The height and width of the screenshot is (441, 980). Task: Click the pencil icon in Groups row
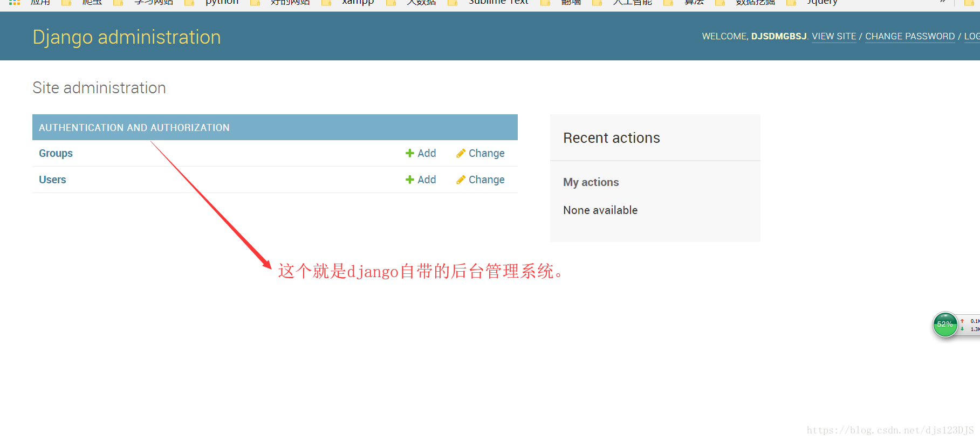[x=461, y=153]
